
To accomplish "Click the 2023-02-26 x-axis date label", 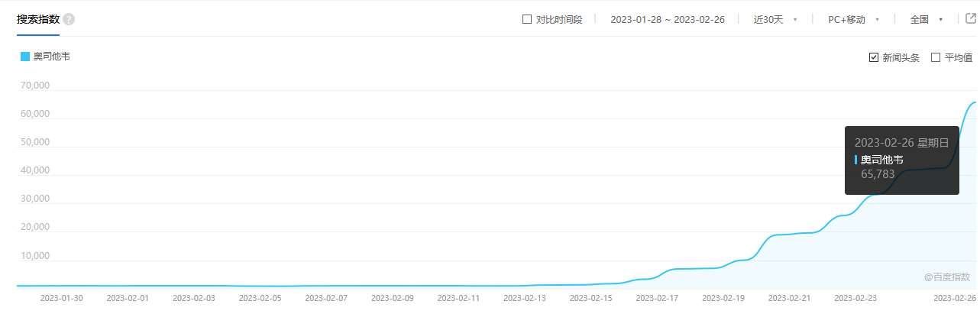I will tap(955, 298).
